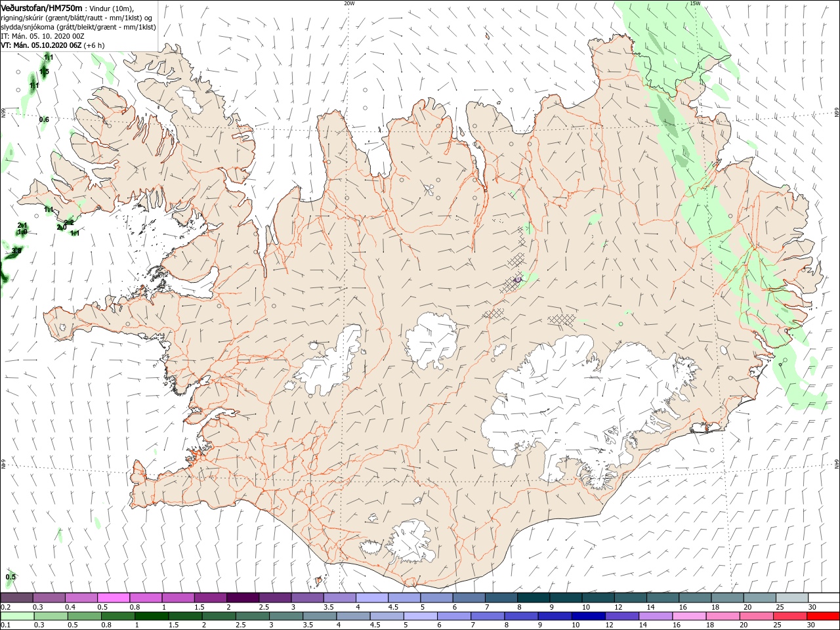
Task: Pick the pale grey 25–30 snow swatch
Action: 791,597
